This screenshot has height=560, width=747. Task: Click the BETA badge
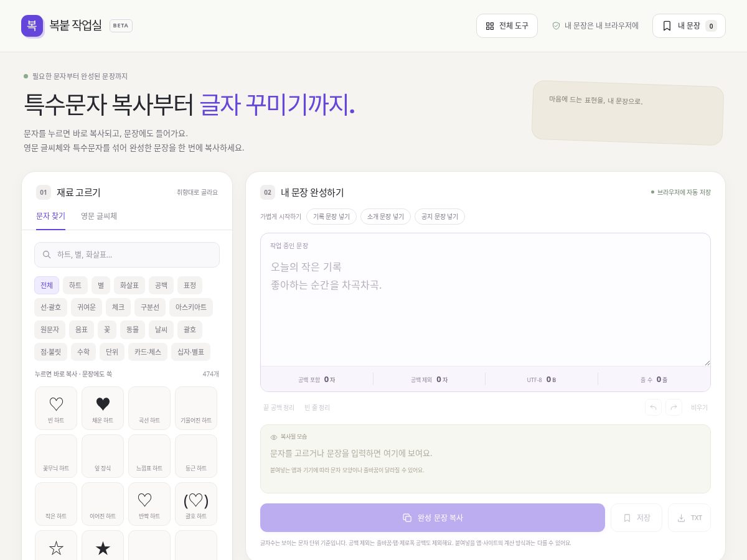click(x=121, y=26)
